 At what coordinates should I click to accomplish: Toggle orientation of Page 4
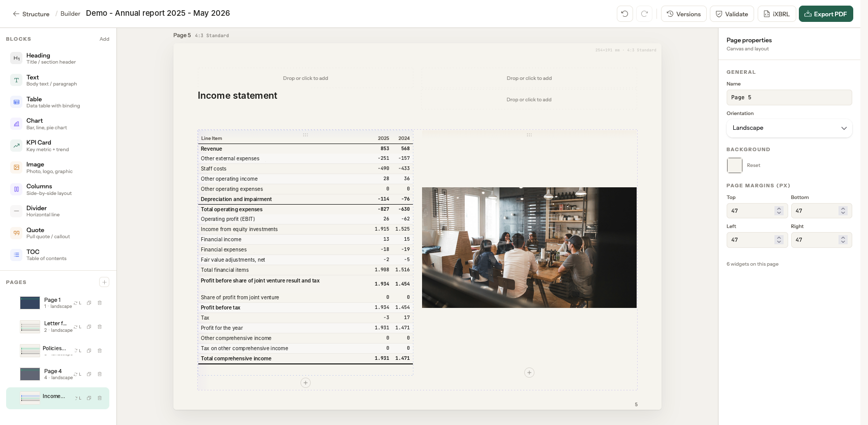pyautogui.click(x=78, y=374)
